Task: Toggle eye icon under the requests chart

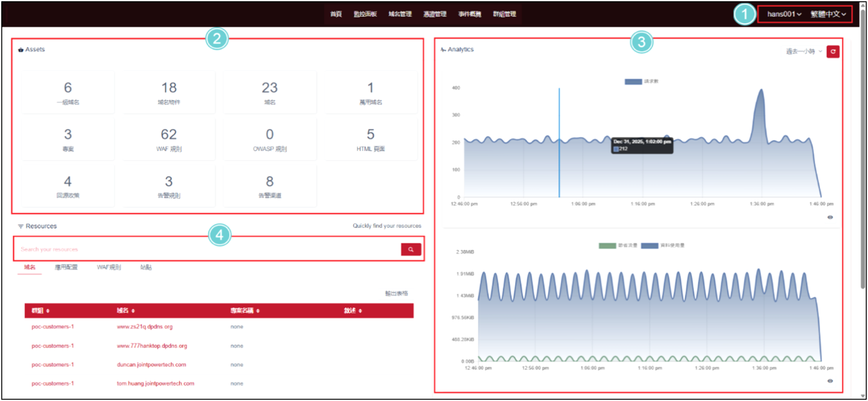Action: 830,217
